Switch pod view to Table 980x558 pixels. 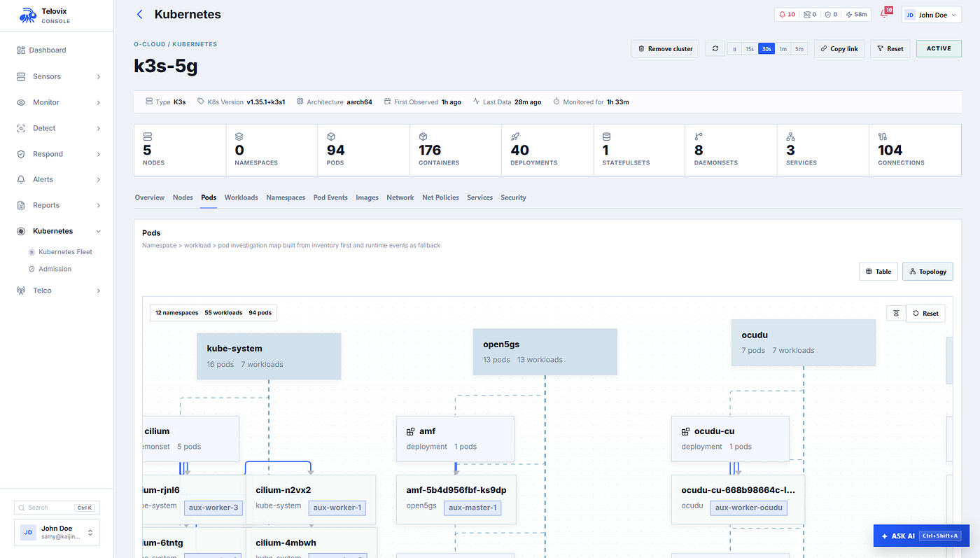(878, 272)
